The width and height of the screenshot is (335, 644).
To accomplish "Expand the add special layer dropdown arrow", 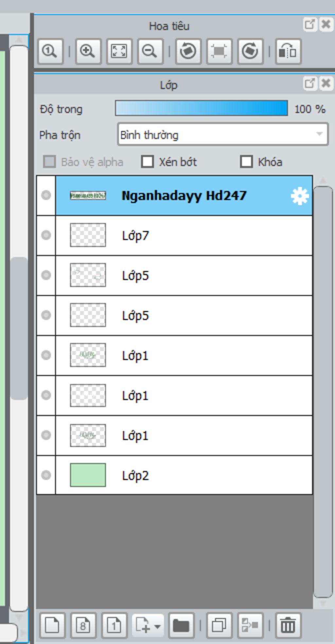I will [x=157, y=626].
